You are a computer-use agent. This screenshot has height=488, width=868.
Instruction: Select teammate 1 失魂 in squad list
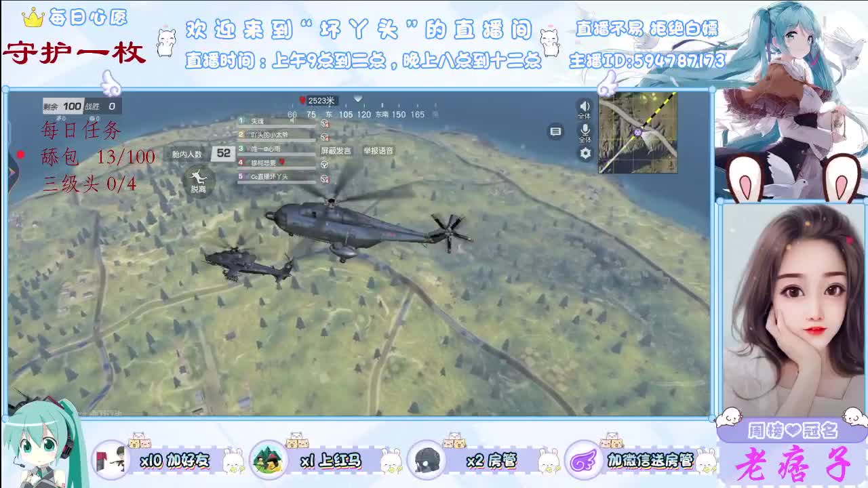277,121
